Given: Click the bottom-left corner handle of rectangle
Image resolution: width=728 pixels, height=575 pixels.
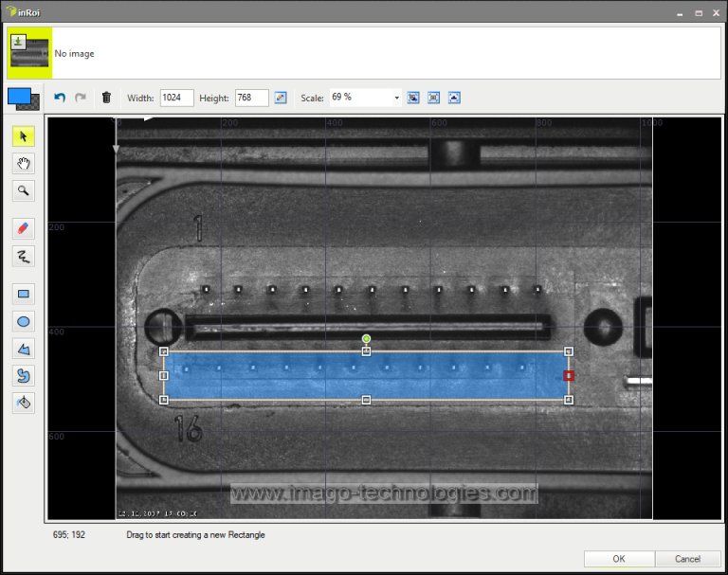Looking at the screenshot, I should (x=163, y=400).
